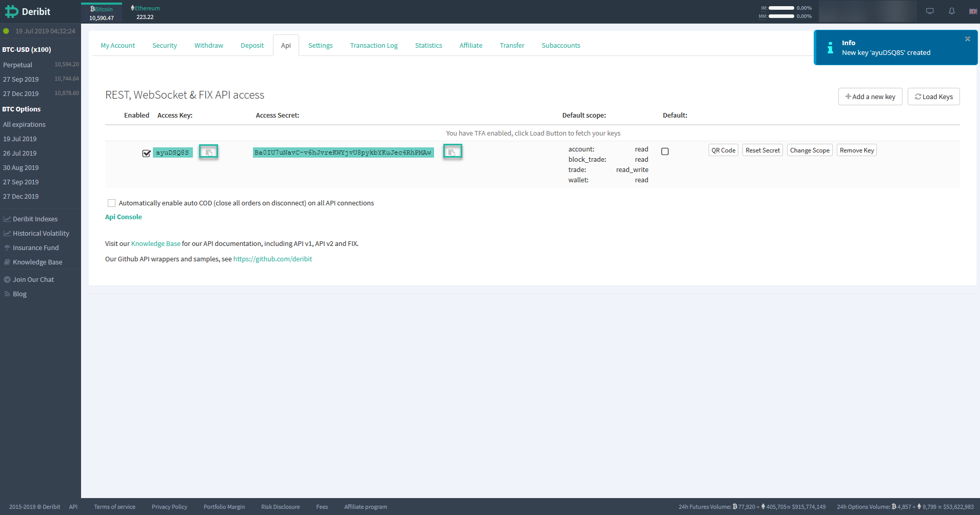980x515 pixels.
Task: Open Historical Volatility from the sidebar
Action: 41,233
